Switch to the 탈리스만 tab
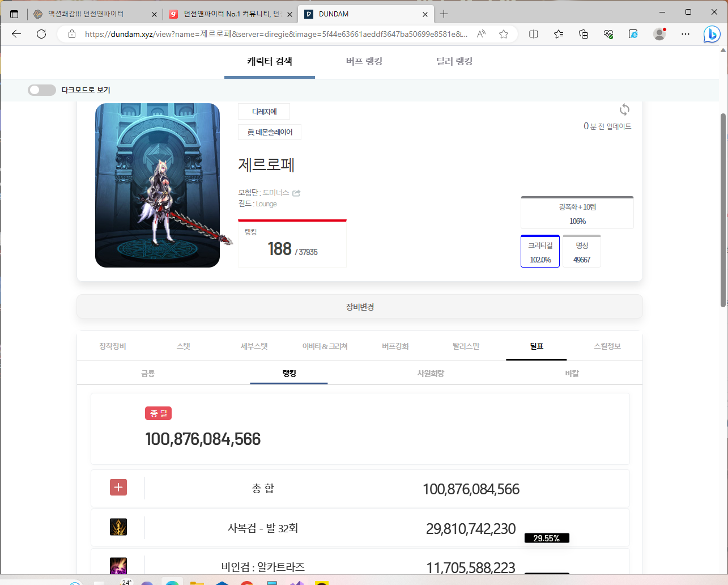728x585 pixels. point(466,346)
